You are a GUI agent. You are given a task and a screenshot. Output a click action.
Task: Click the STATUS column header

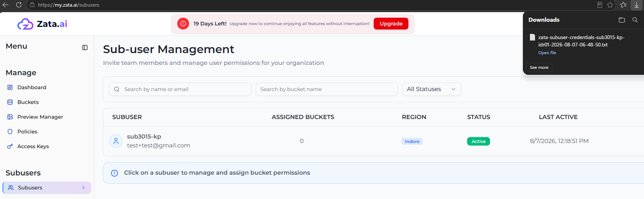479,117
